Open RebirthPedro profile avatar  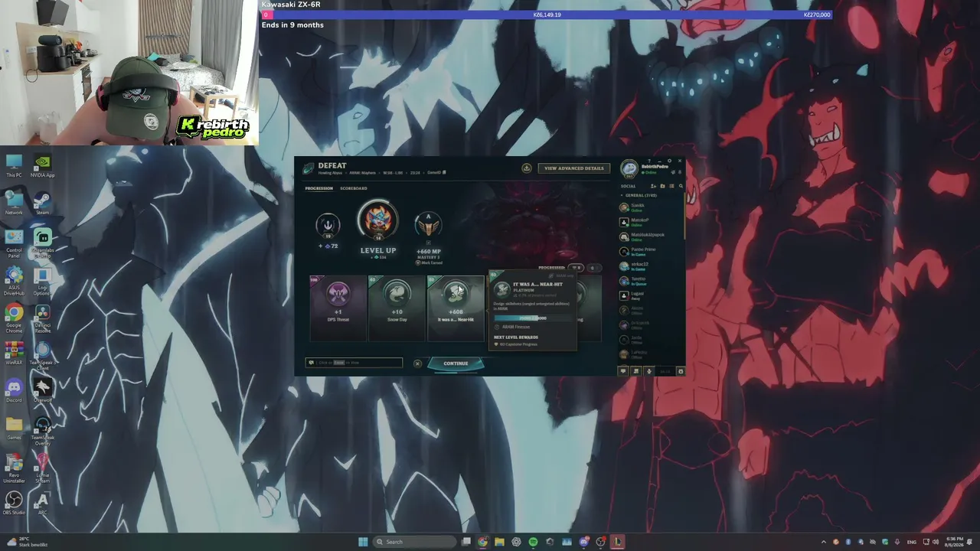click(x=629, y=168)
